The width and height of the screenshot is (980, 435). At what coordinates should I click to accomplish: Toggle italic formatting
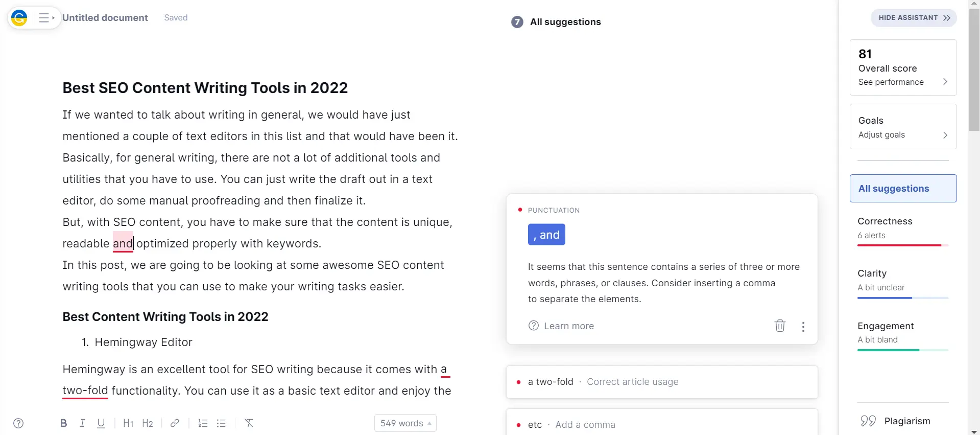[82, 423]
